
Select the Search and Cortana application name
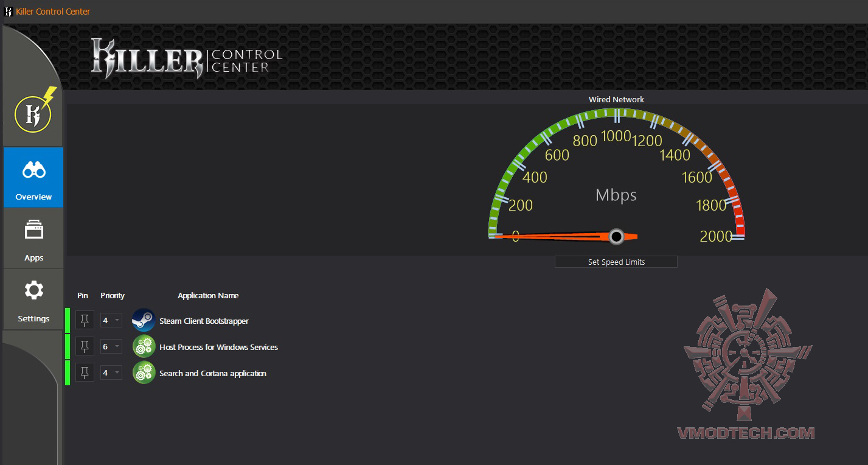[213, 373]
